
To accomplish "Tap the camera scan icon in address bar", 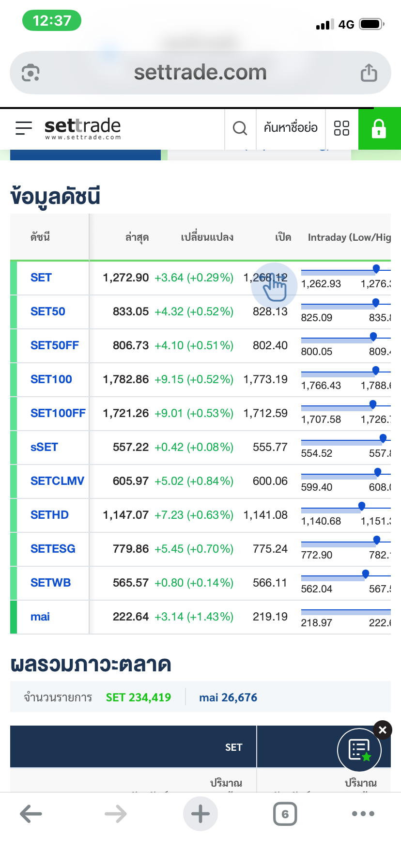I will click(31, 73).
